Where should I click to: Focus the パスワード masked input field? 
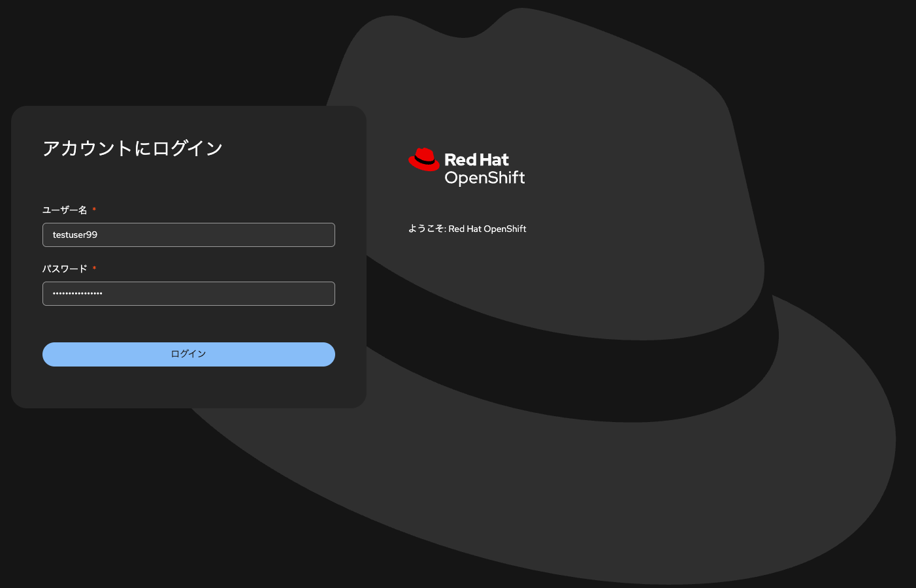(x=188, y=293)
